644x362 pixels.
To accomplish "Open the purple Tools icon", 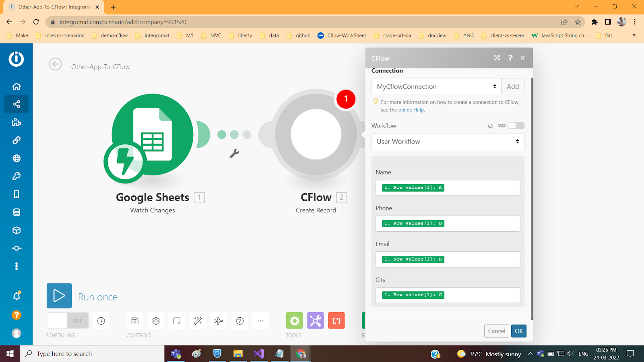I will pyautogui.click(x=316, y=321).
